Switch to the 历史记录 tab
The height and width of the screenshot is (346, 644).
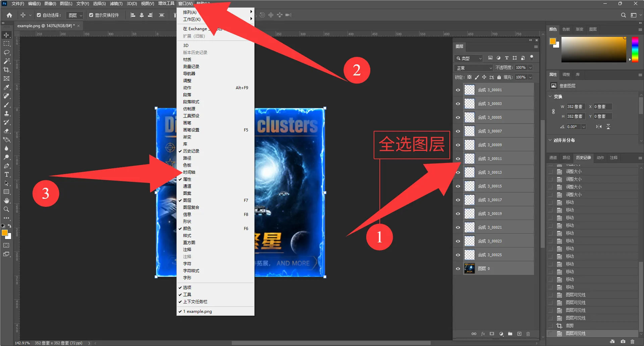pyautogui.click(x=583, y=158)
